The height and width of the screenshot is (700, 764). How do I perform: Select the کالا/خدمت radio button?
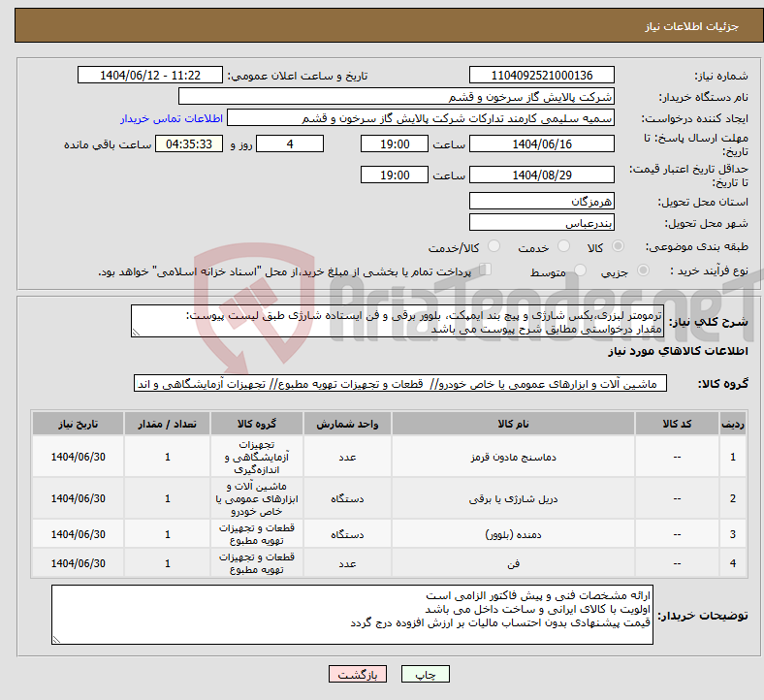[x=493, y=246]
